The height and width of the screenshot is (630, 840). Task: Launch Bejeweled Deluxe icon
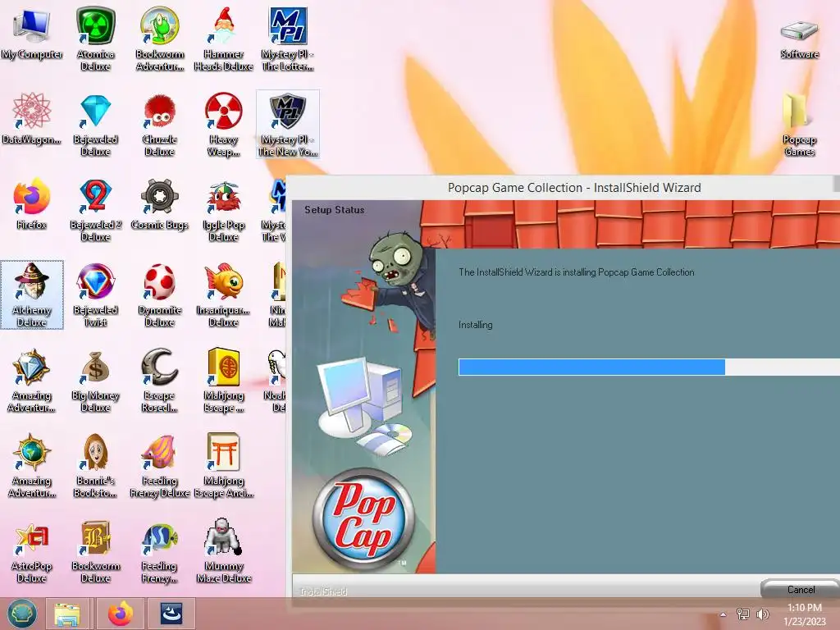coord(95,125)
